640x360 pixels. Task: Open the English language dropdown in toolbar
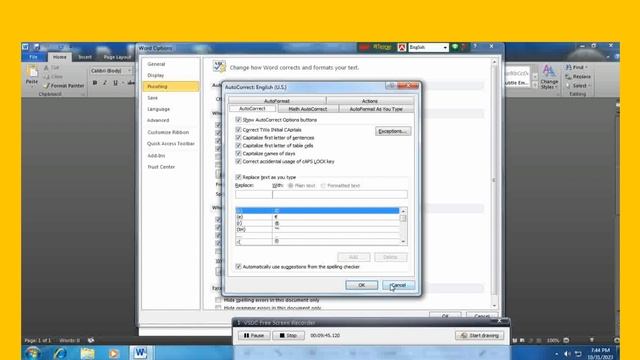[x=445, y=47]
